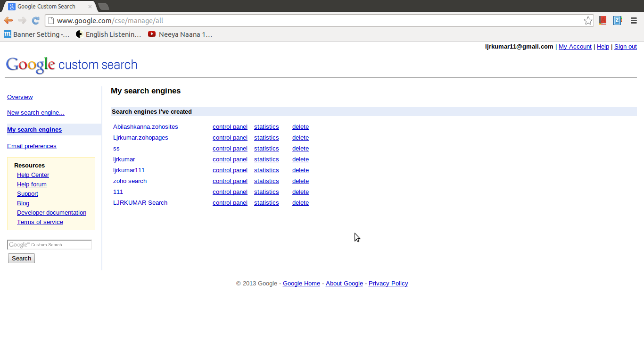Delete the ljrkumar111 engine

tap(300, 170)
